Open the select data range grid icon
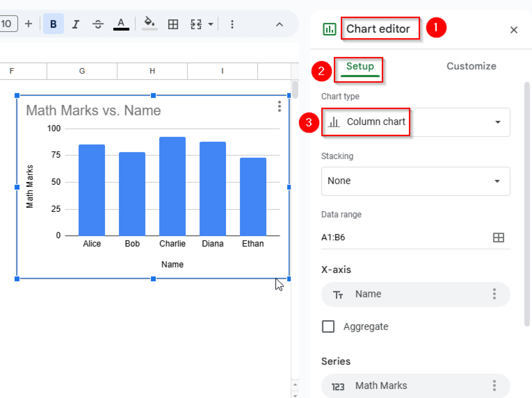The image size is (532, 398). [498, 237]
